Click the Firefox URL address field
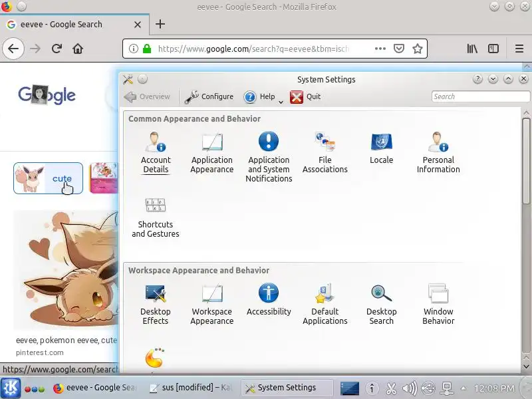The image size is (532, 399). click(x=253, y=49)
